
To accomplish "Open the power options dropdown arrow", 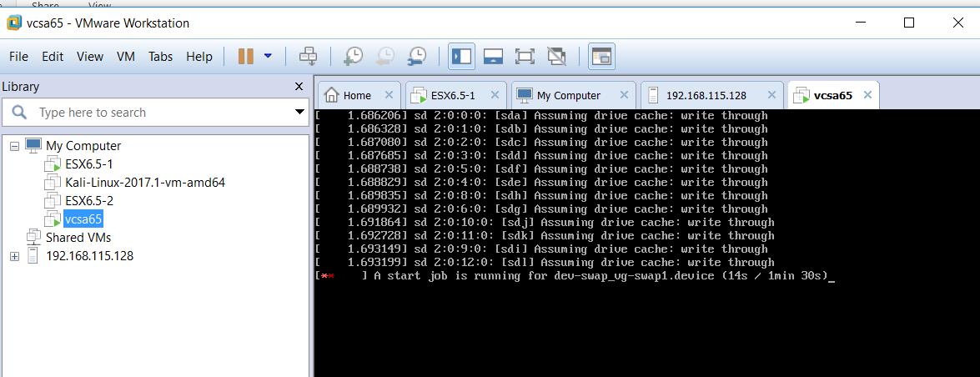I will click(x=268, y=56).
